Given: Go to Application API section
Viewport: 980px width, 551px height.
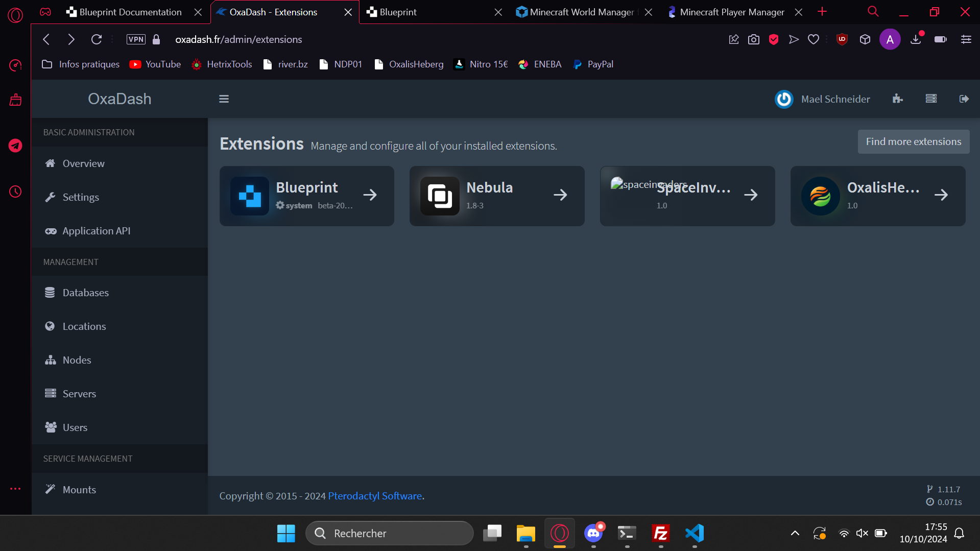Looking at the screenshot, I should 119,231.
